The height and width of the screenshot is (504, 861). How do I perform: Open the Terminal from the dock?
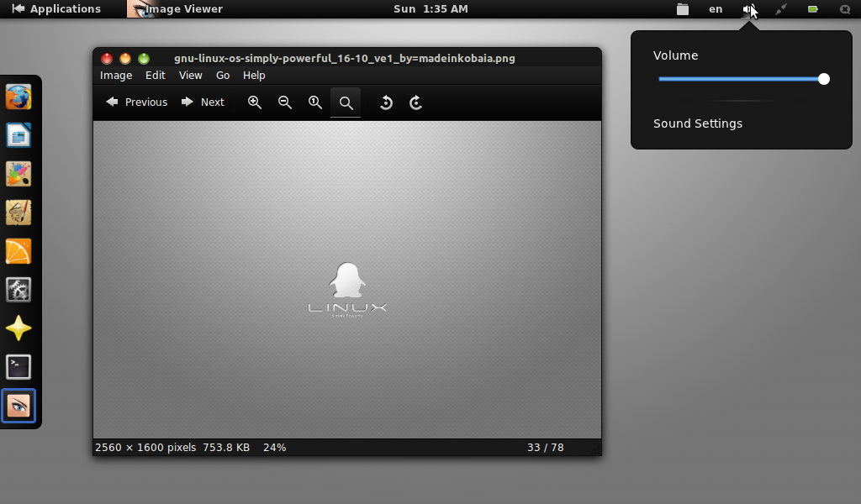[x=18, y=367]
